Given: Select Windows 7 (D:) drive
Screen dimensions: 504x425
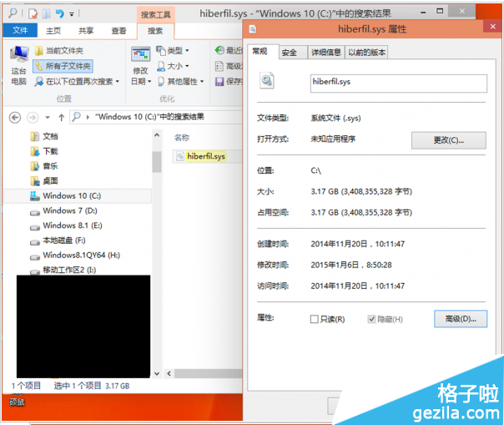Looking at the screenshot, I should coord(63,211).
